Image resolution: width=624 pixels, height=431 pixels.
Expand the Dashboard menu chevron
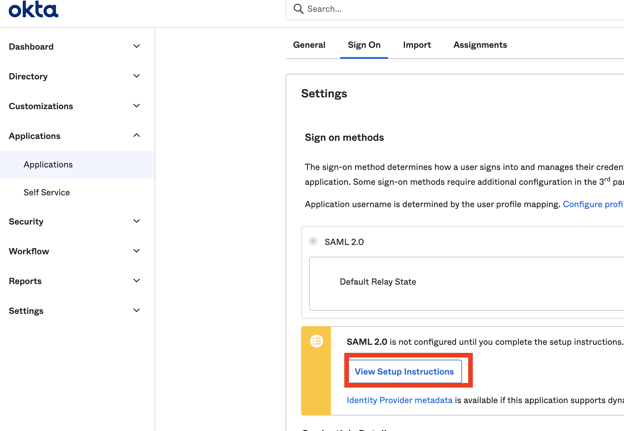pyautogui.click(x=136, y=46)
